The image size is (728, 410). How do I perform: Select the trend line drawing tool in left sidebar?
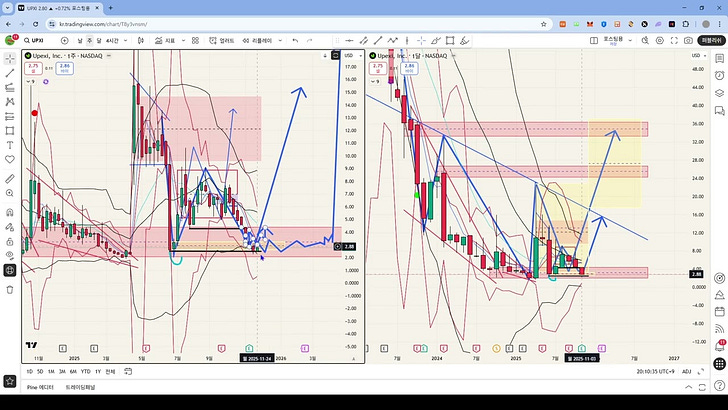point(10,73)
